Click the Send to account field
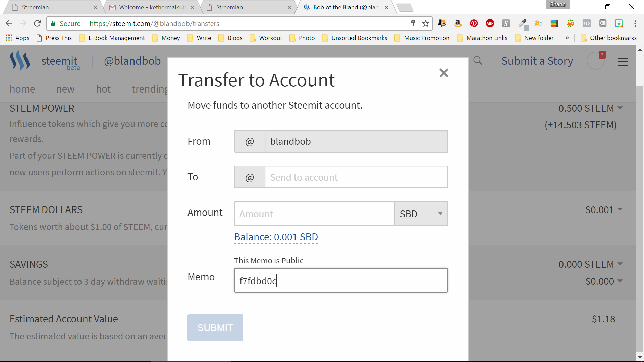The height and width of the screenshot is (362, 644). coord(356,177)
